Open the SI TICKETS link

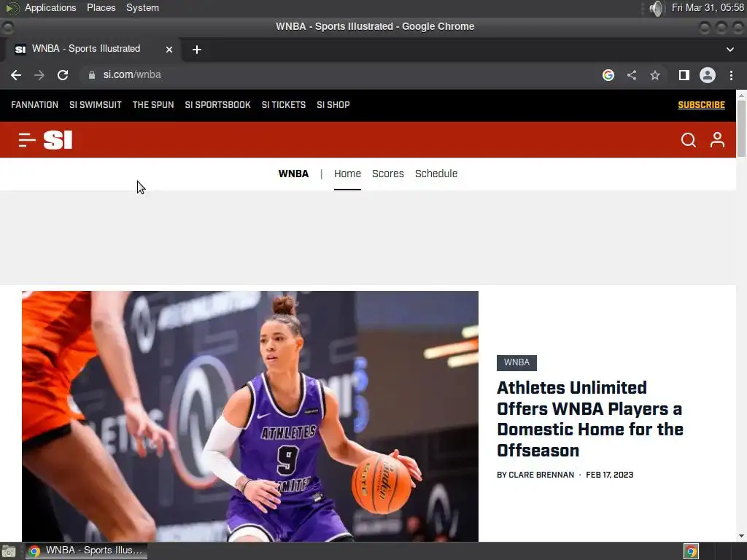point(284,105)
